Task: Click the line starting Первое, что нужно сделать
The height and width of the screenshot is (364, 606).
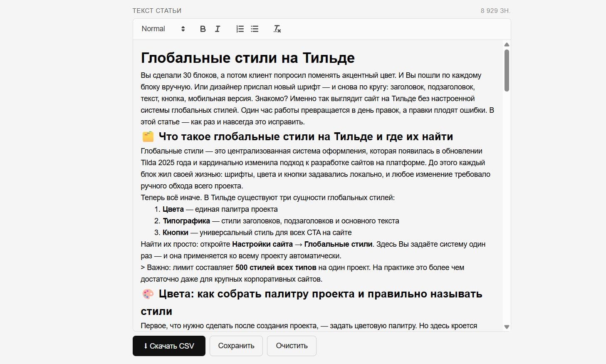Action: click(309, 326)
